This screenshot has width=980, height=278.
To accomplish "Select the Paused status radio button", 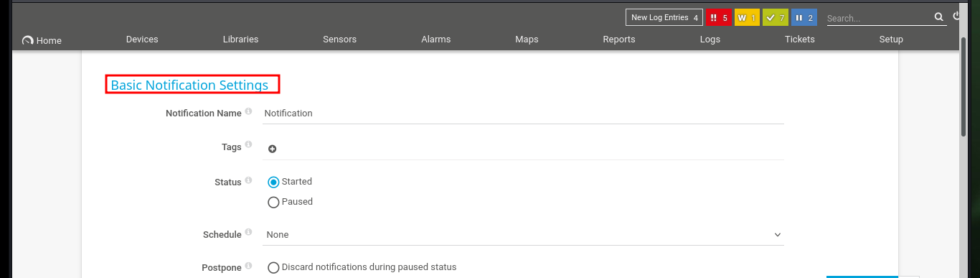I will pyautogui.click(x=273, y=203).
